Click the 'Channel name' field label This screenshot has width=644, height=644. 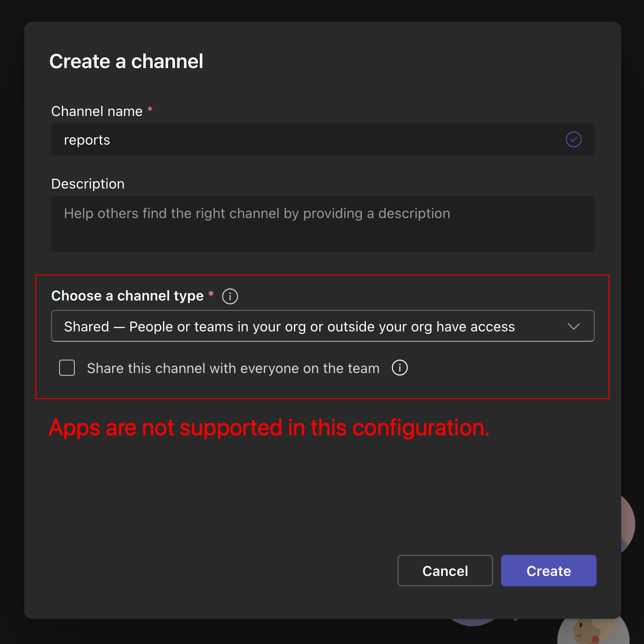[x=97, y=111]
